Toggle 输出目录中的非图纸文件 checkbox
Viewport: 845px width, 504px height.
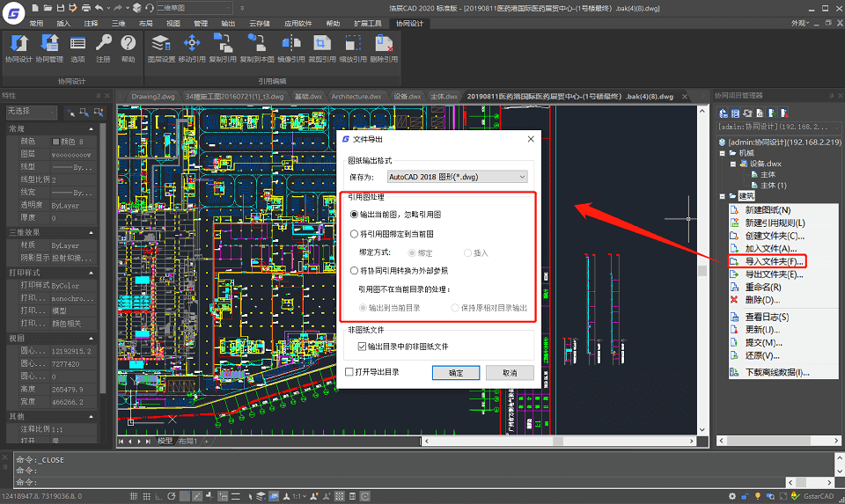tap(362, 347)
